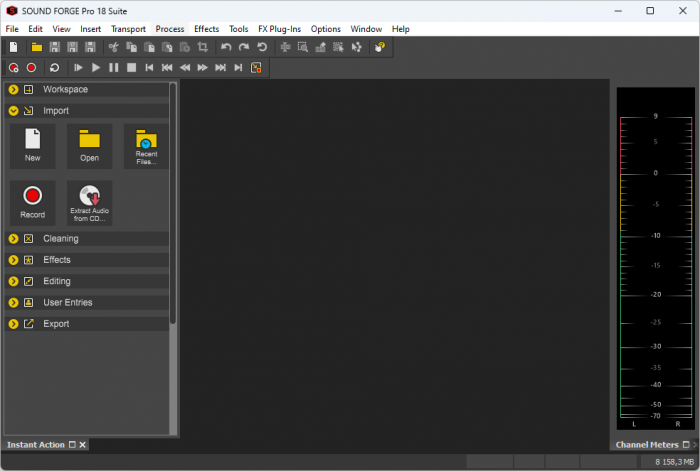Image resolution: width=700 pixels, height=471 pixels.
Task: Open the FX Plug-Ins menu
Action: coord(279,29)
